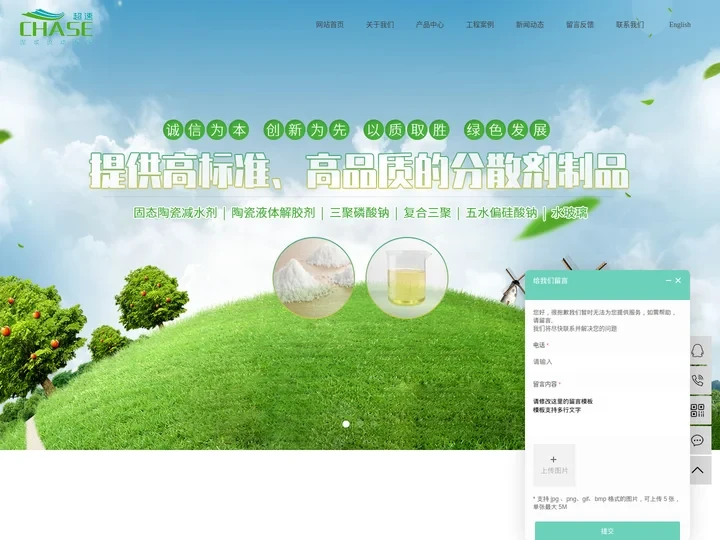The image size is (720, 540).
Task: Click the 三聚磷酸钠 banner text
Action: [360, 213]
